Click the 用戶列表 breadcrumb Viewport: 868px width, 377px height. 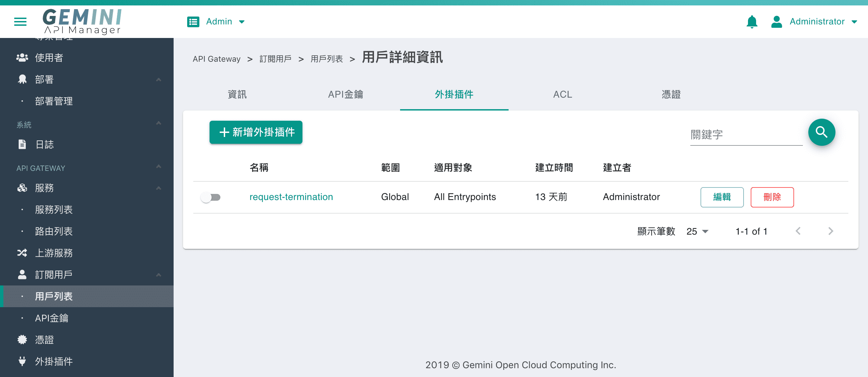(x=327, y=59)
